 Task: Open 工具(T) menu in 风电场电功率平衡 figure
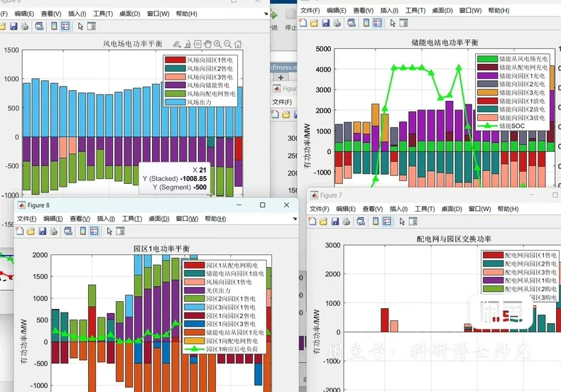tap(103, 13)
